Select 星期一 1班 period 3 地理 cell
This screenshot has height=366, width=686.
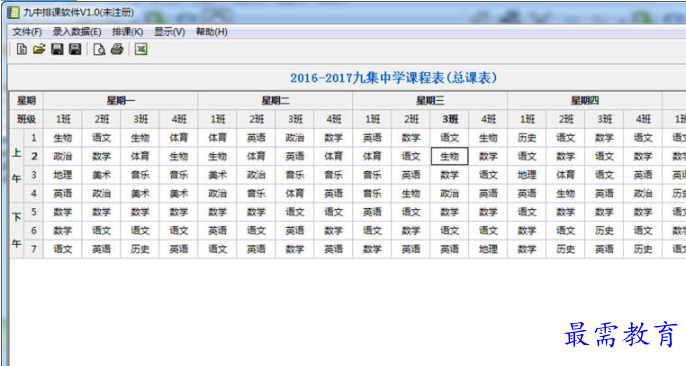[63, 175]
